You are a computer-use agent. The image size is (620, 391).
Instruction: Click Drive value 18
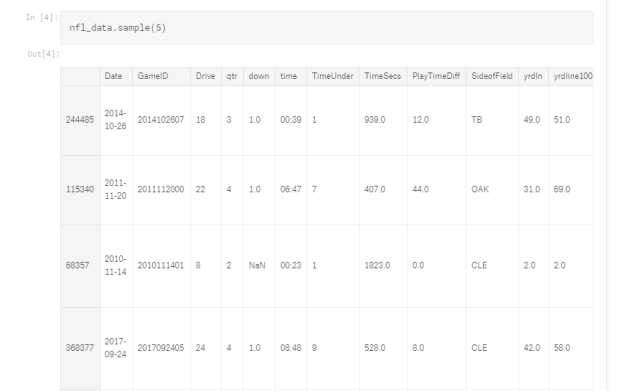tap(200, 120)
